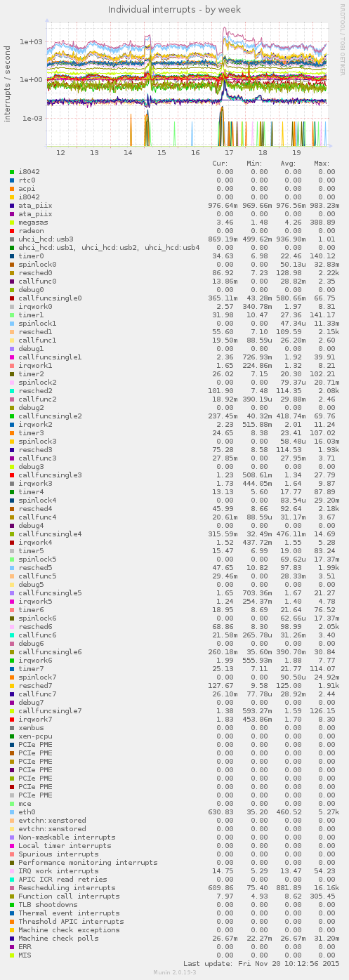This screenshot has width=349, height=980.
Task: Click the day 17 x-axis label
Action: tap(229, 152)
